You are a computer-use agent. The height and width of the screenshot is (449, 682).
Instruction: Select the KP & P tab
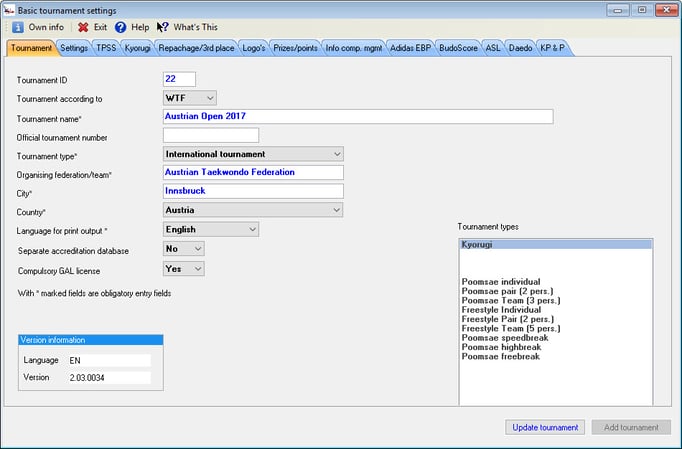pos(554,47)
